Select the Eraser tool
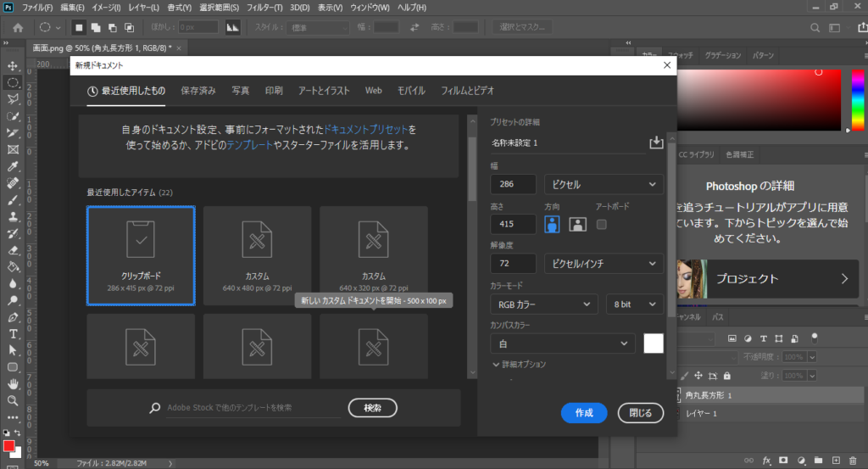 point(13,250)
